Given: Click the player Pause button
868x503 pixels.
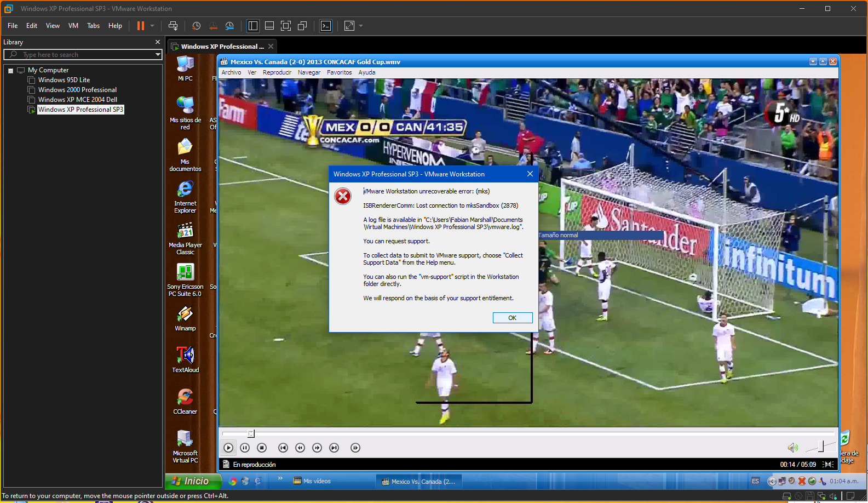Looking at the screenshot, I should tap(245, 448).
